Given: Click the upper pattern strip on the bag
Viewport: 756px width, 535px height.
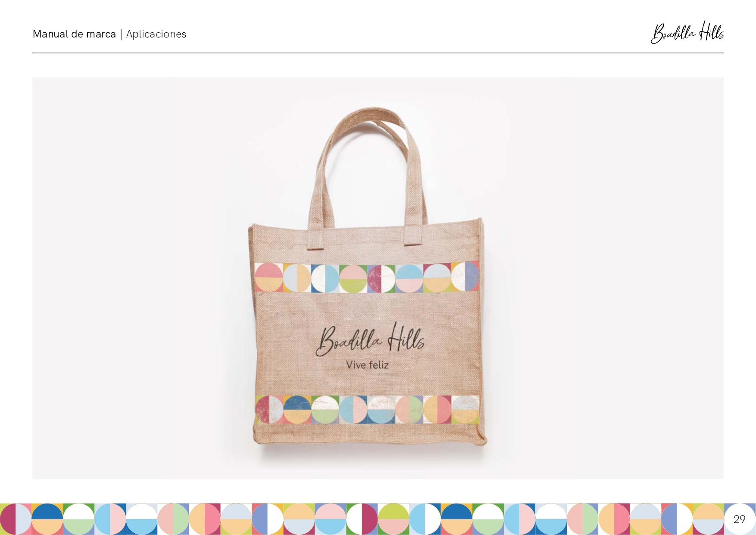Looking at the screenshot, I should click(367, 278).
